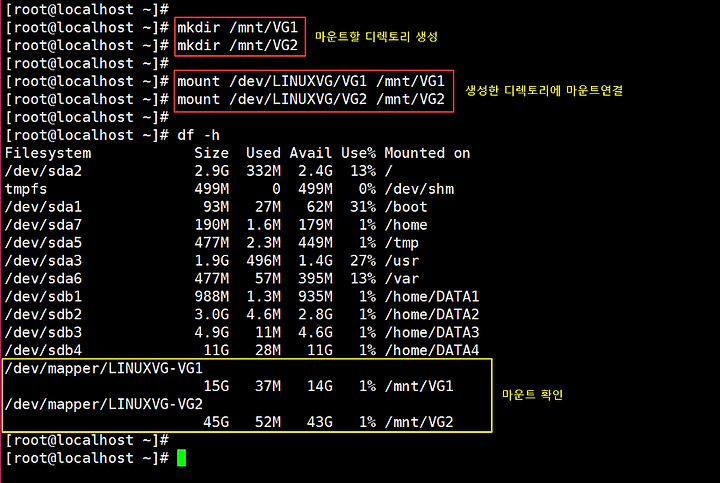This screenshot has width=720, height=483.
Task: Click the 'Avail' column header
Action: coord(310,153)
